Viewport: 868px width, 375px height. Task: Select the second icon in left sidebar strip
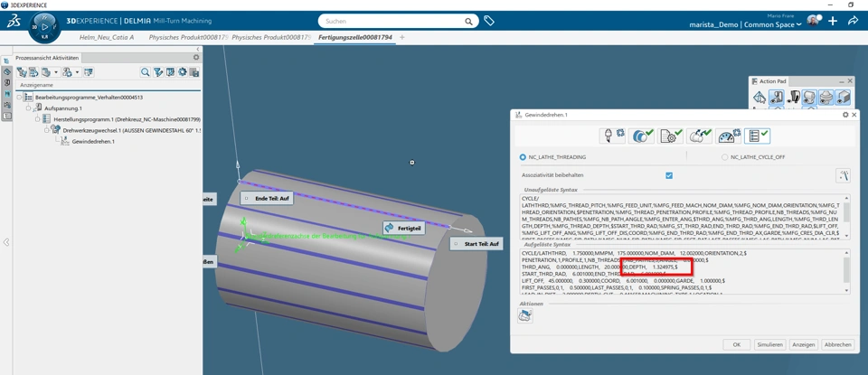point(6,72)
